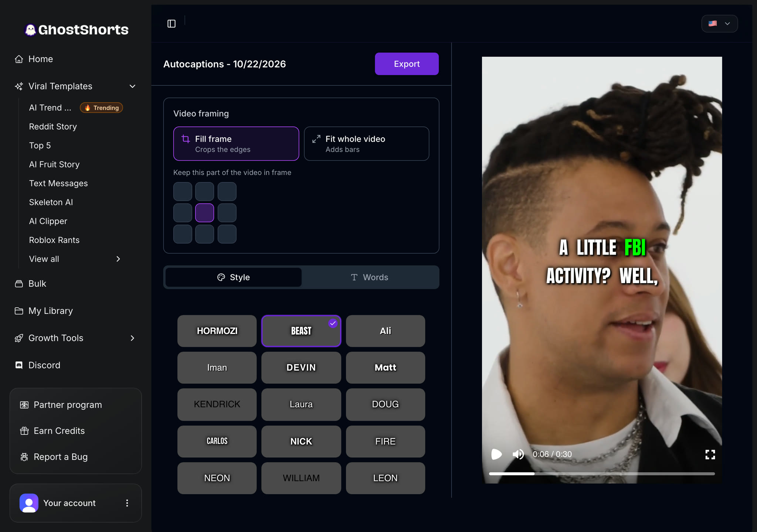Screen dimensions: 757x532
Task: Switch to the Style tab
Action: pyautogui.click(x=233, y=277)
